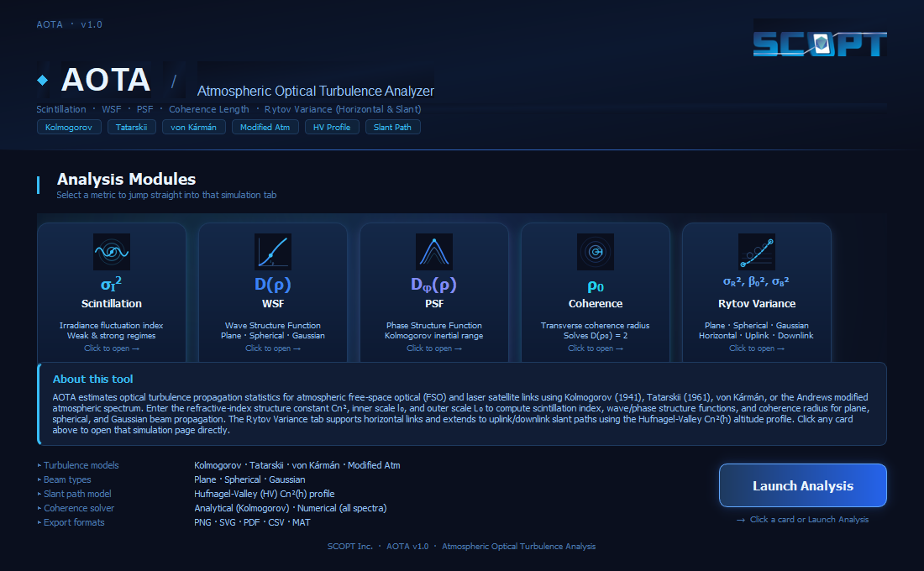The width and height of the screenshot is (924, 571).
Task: Click 'Hufnagel-Valley (HV) Cn²(h) profile' value
Action: pos(264,494)
